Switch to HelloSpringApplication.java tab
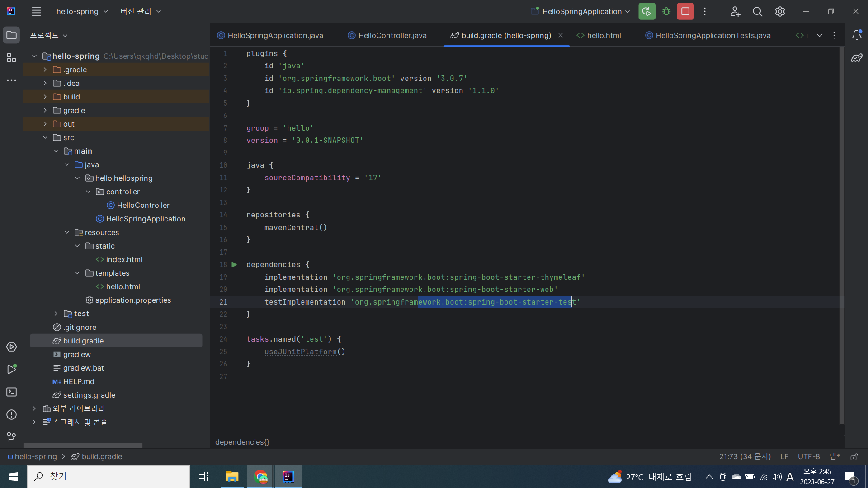 tap(275, 35)
